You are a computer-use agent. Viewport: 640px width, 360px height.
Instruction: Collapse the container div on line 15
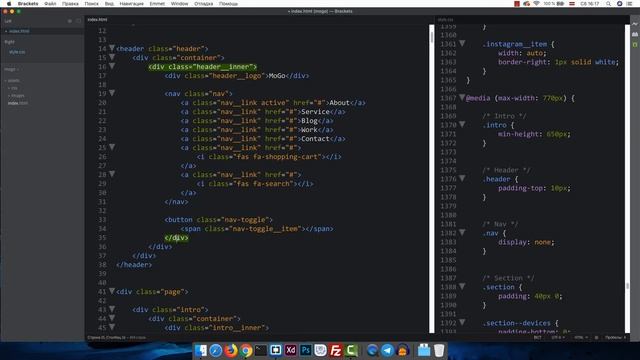(112, 57)
